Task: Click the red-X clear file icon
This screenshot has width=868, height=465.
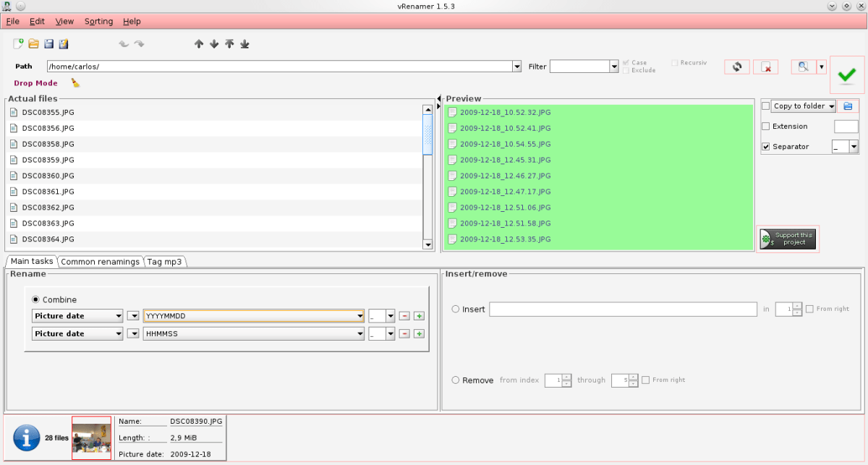Action: tap(765, 67)
